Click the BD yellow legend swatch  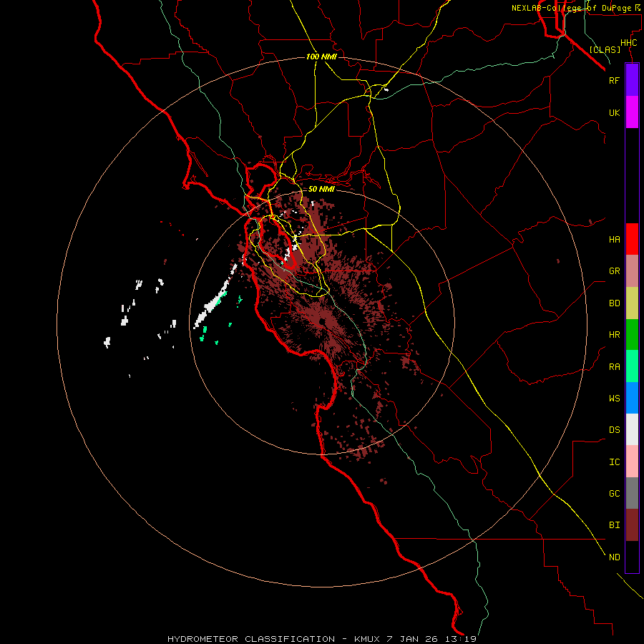point(632,303)
